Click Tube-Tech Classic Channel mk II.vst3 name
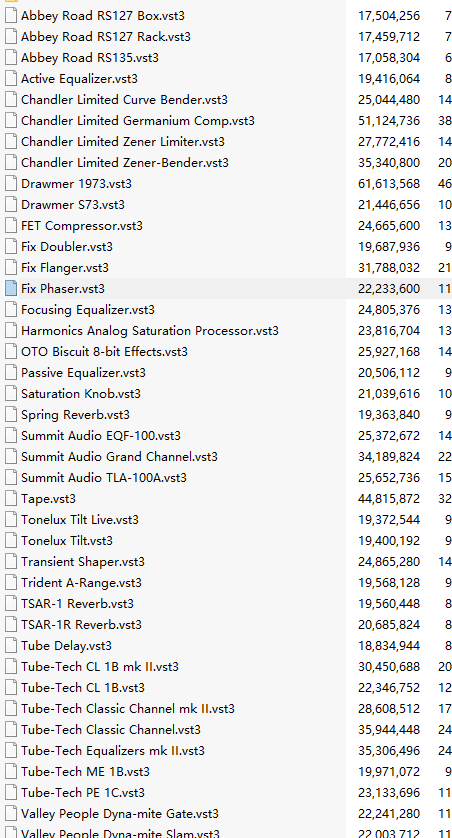 [128, 709]
